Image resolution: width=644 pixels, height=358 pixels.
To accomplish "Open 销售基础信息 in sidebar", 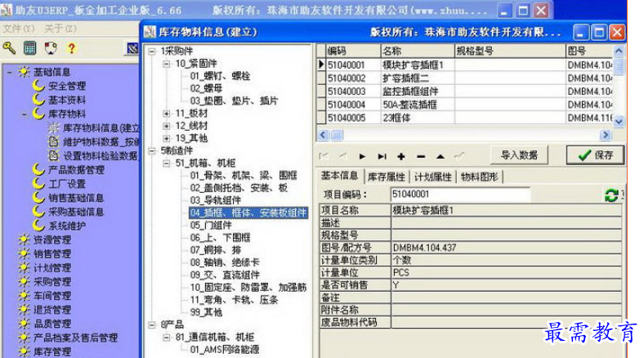I will click(76, 198).
